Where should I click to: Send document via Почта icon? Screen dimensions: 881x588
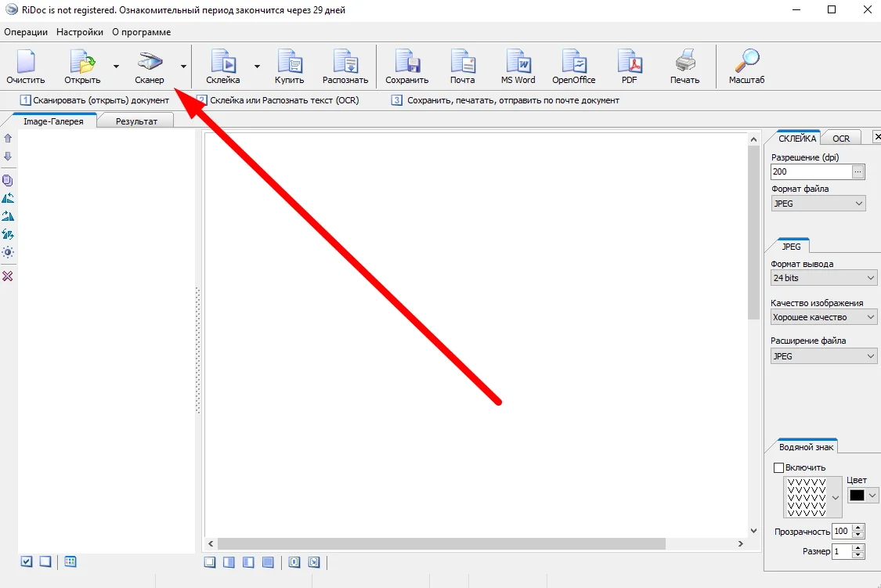(462, 66)
